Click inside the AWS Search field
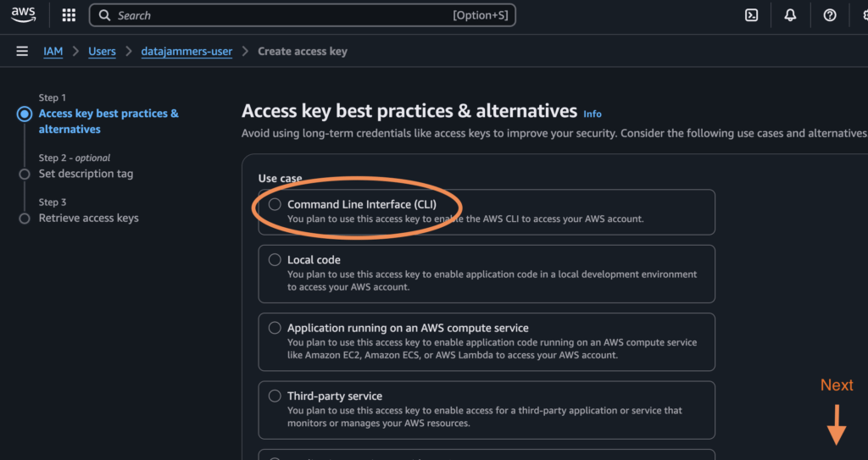The width and height of the screenshot is (868, 460). [x=280, y=15]
